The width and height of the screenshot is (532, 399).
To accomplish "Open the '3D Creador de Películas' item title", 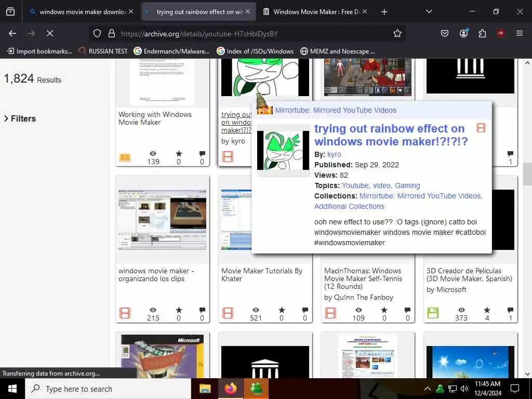I will (x=469, y=275).
